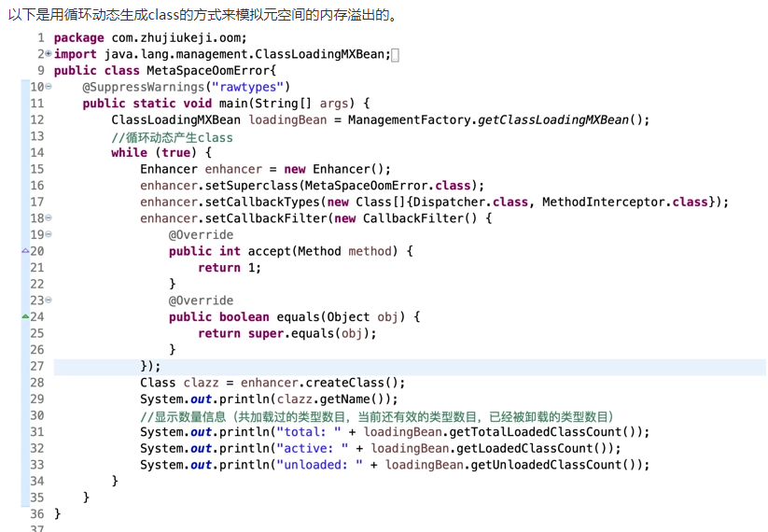Click line number 36 in the gutter
Image resolution: width=768 pixels, height=532 pixels.
37,514
